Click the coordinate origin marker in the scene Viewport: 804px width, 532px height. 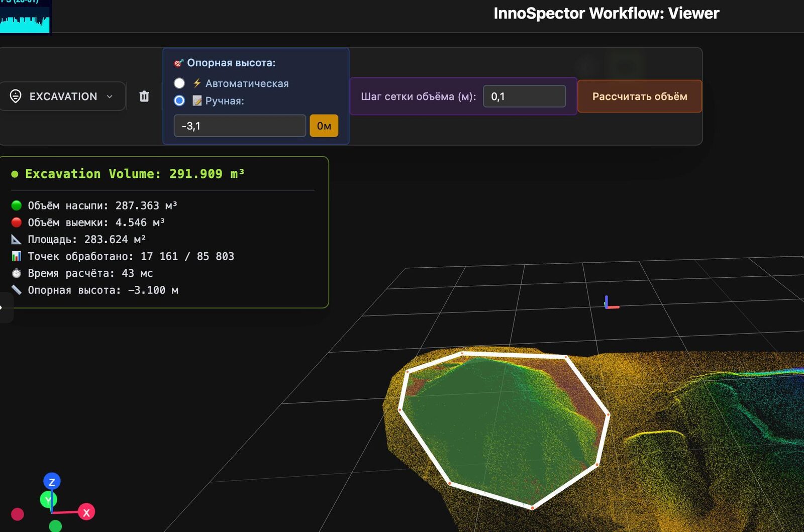click(611, 302)
